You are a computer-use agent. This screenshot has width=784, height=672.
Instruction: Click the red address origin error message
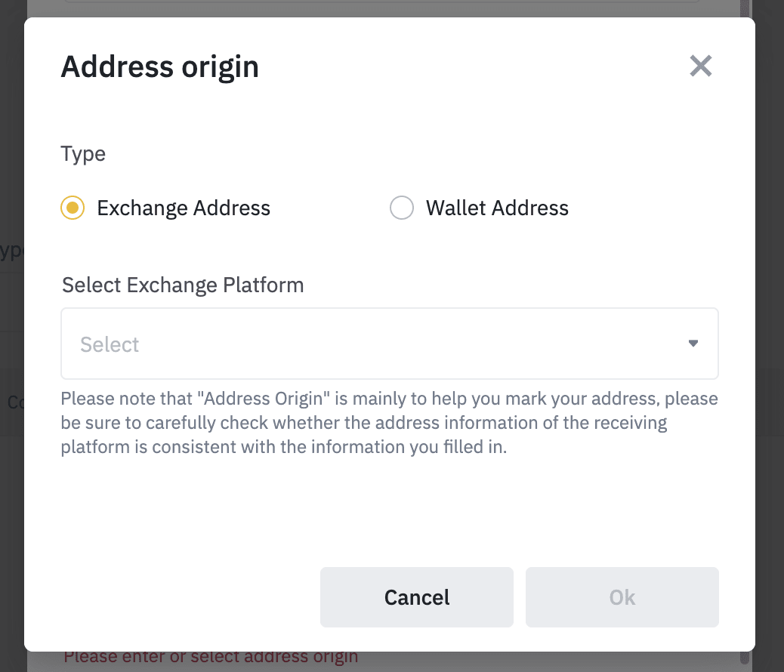coord(211,658)
